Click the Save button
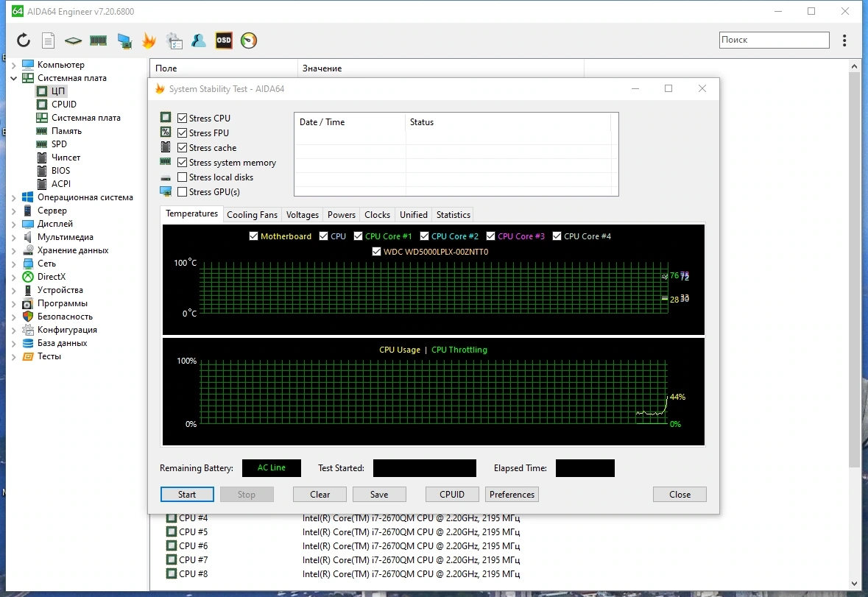868x597 pixels. (379, 494)
